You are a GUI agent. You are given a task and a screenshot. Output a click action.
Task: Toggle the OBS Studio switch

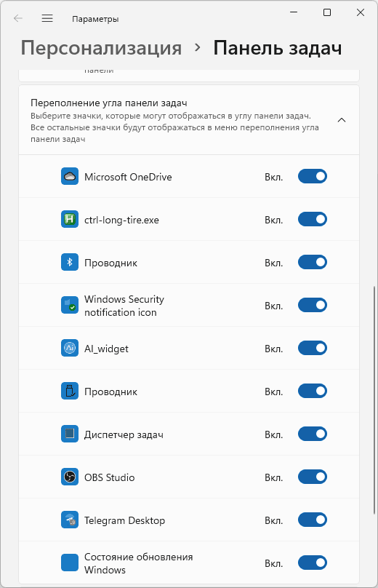tap(313, 477)
